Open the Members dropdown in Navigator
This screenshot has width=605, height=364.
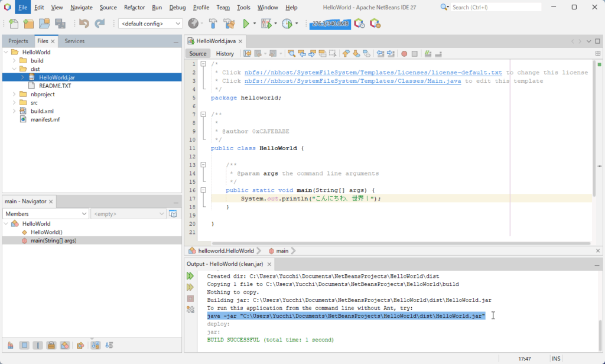click(45, 214)
